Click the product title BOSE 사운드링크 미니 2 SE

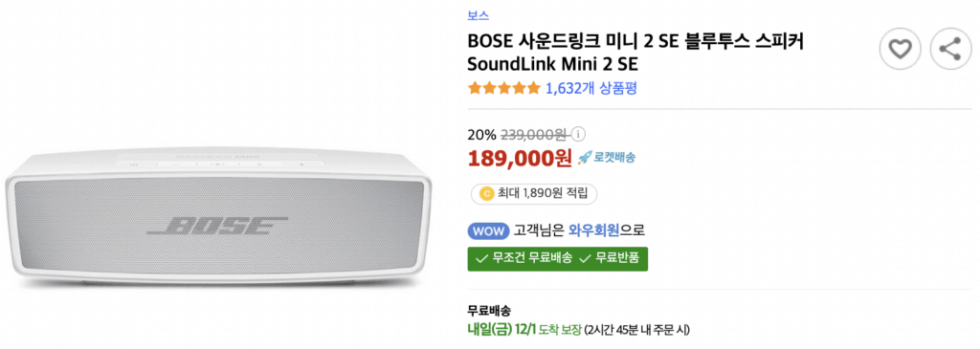[636, 53]
